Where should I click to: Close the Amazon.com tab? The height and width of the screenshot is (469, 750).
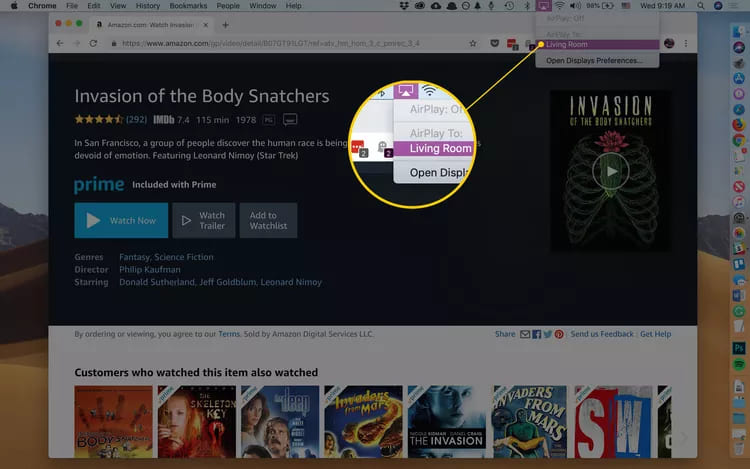[x=206, y=25]
